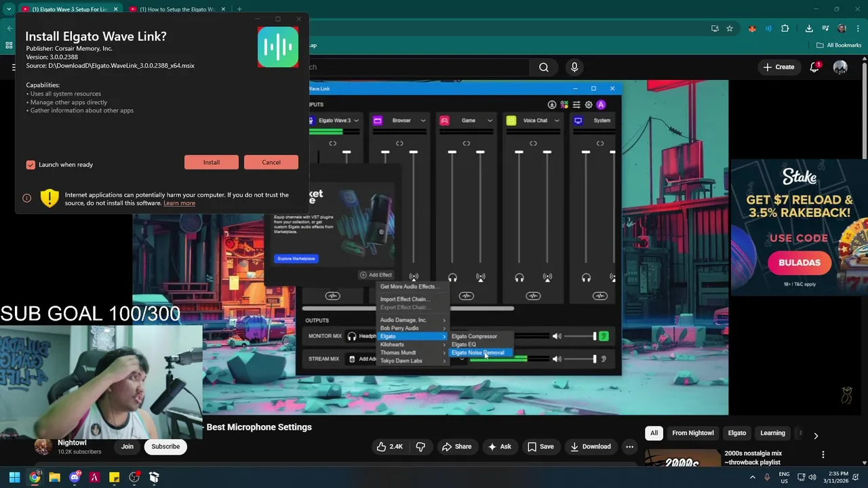The image size is (868, 488).
Task: Toggle Game channel headphone monitor mute
Action: coord(452,277)
